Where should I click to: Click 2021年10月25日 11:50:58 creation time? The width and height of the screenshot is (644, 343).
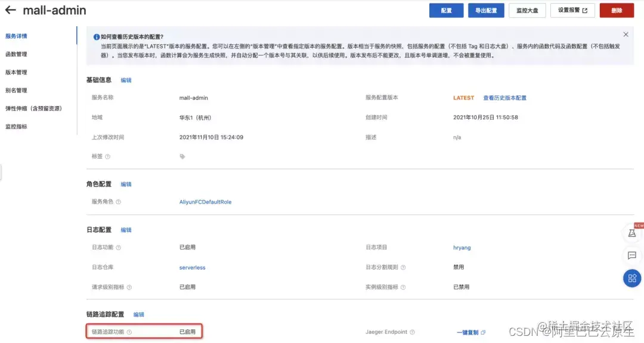(485, 118)
